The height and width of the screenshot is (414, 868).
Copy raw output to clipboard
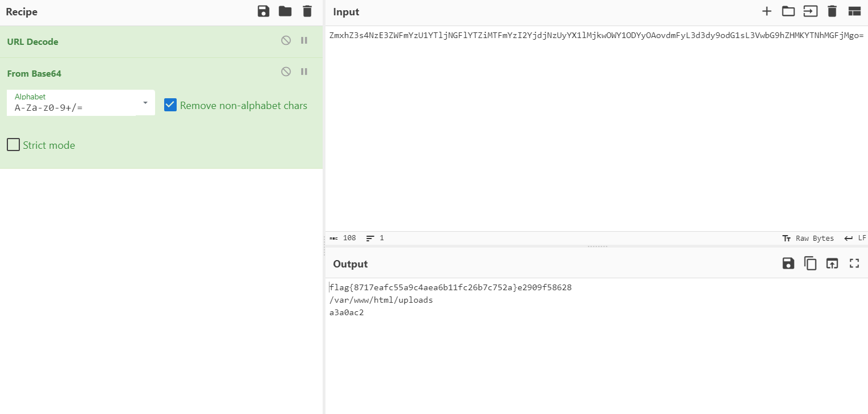pyautogui.click(x=810, y=264)
